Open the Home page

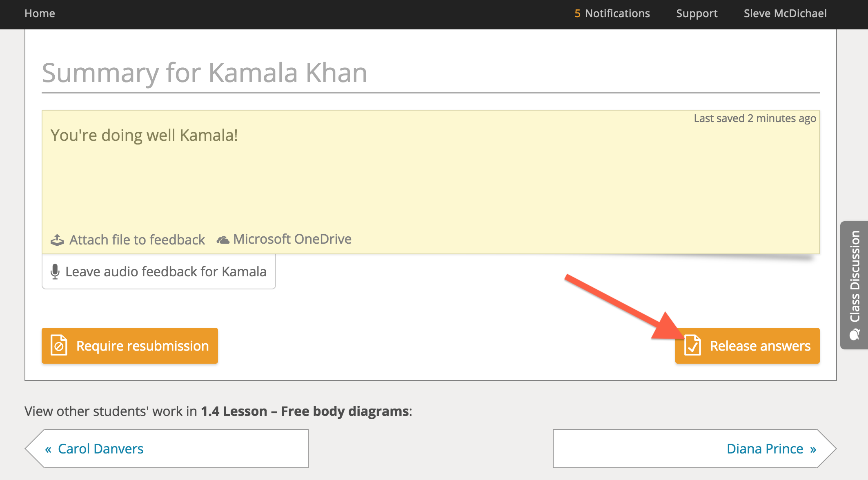coord(40,13)
